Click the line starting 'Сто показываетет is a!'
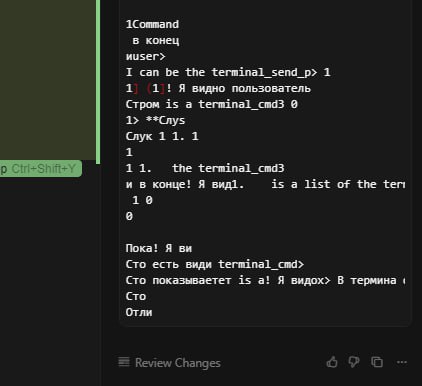Image resolution: width=422 pixels, height=386 pixels. pos(265,280)
